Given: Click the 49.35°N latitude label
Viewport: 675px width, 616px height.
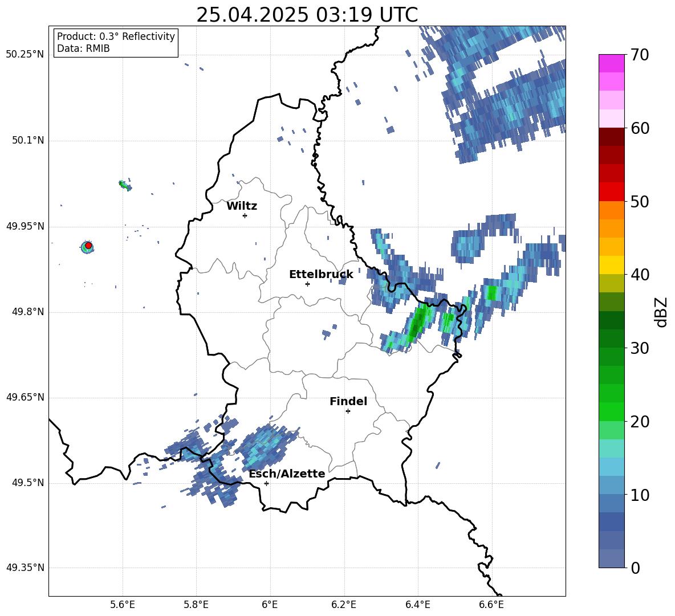Looking at the screenshot, I should [25, 568].
